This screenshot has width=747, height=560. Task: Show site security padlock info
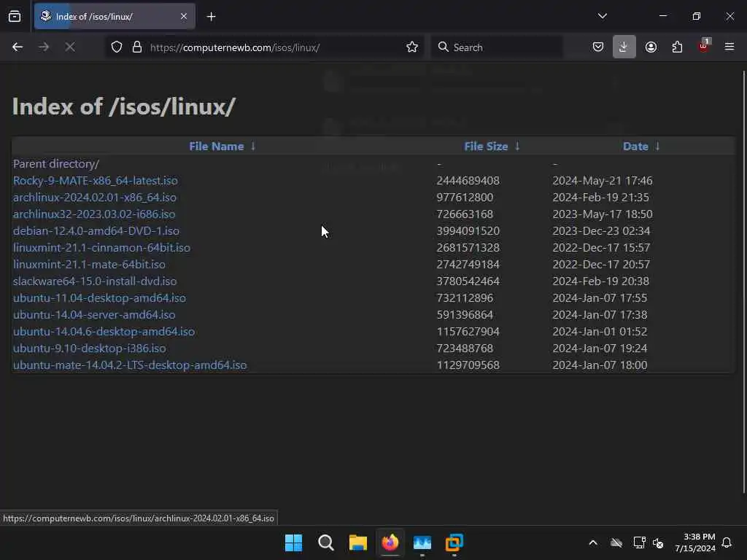(137, 47)
